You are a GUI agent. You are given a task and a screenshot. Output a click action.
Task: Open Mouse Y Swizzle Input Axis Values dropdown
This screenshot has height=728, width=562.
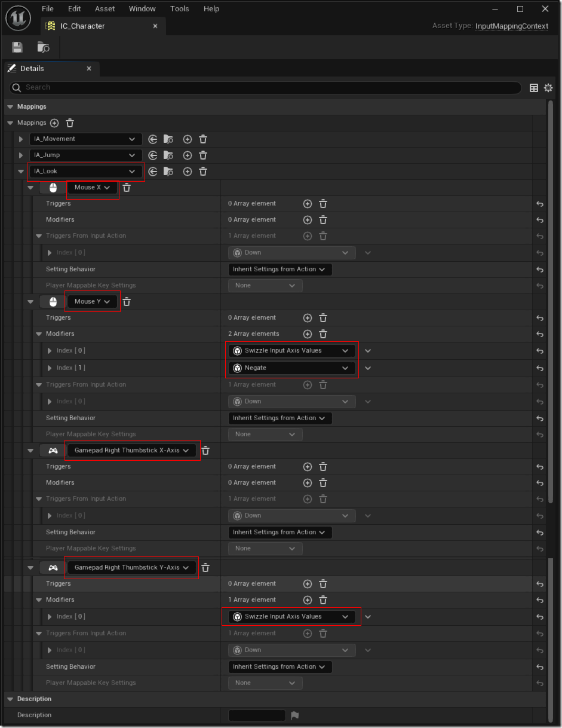[292, 351]
